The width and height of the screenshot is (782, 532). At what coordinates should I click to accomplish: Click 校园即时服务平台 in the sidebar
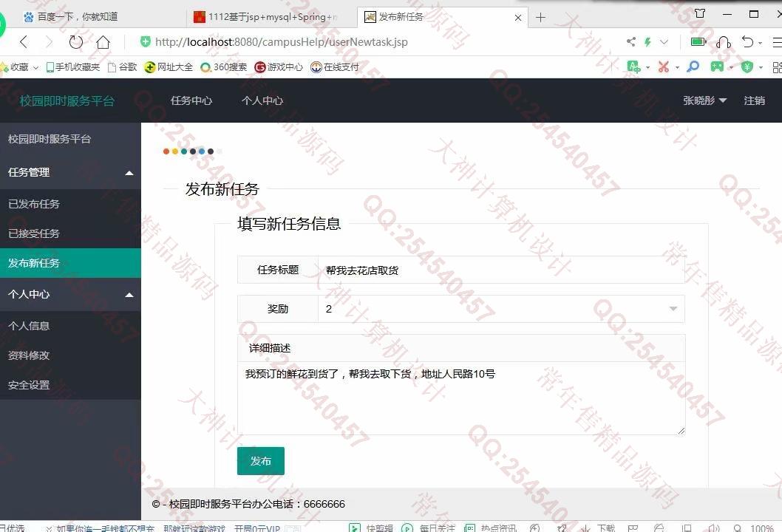pos(50,139)
